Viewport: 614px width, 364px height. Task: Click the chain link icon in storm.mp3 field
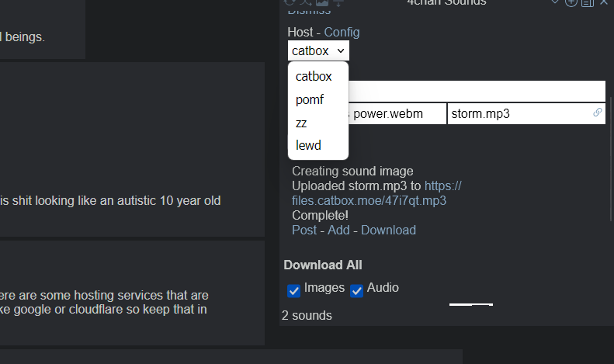(597, 113)
